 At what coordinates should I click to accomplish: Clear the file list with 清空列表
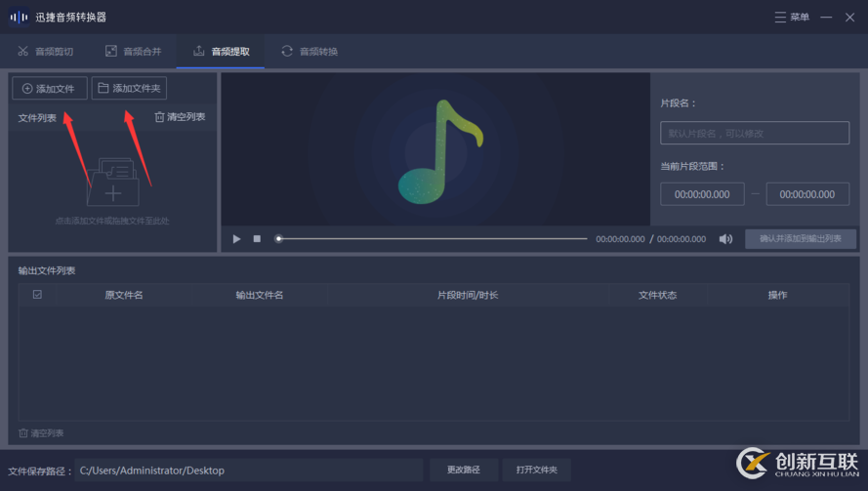click(180, 117)
